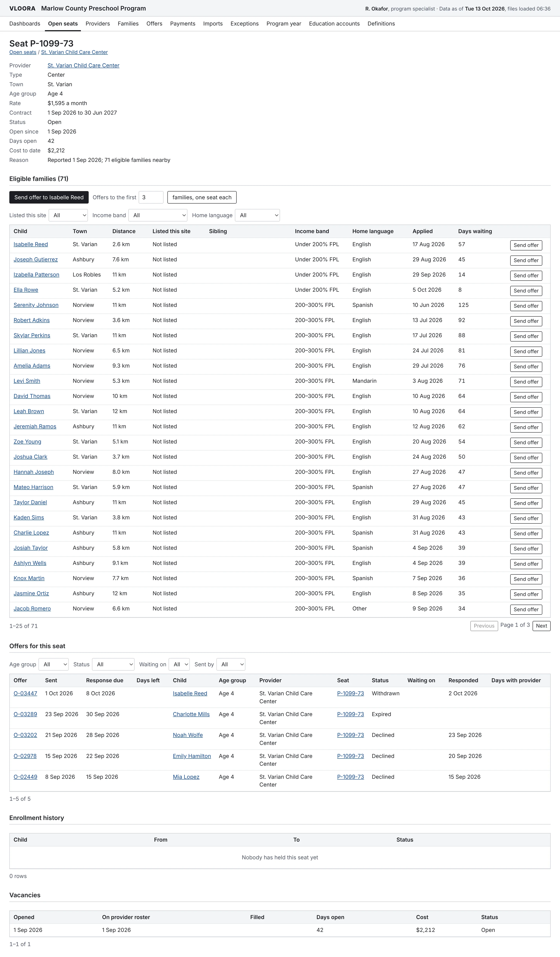This screenshot has width=560, height=957.
Task: Open the Exceptions tab
Action: click(245, 24)
